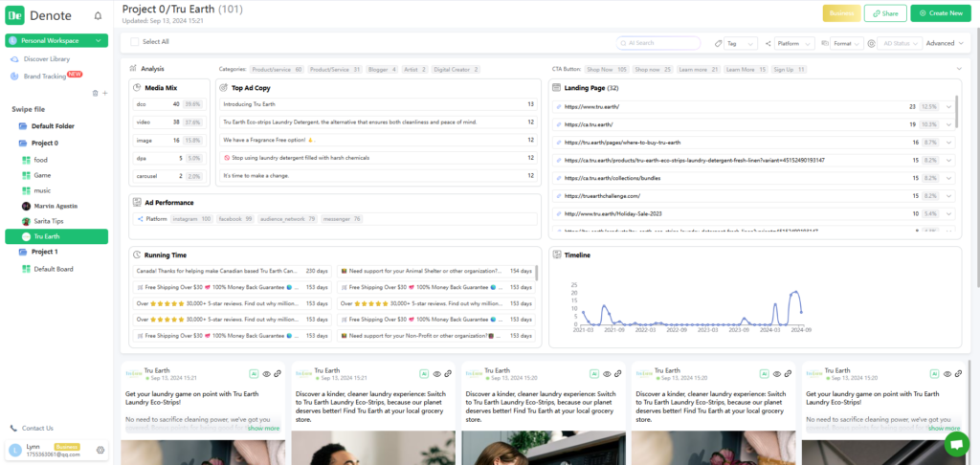Expand the Holiday-Sale-2023 landing page row
The width and height of the screenshot is (980, 465).
[x=948, y=213]
